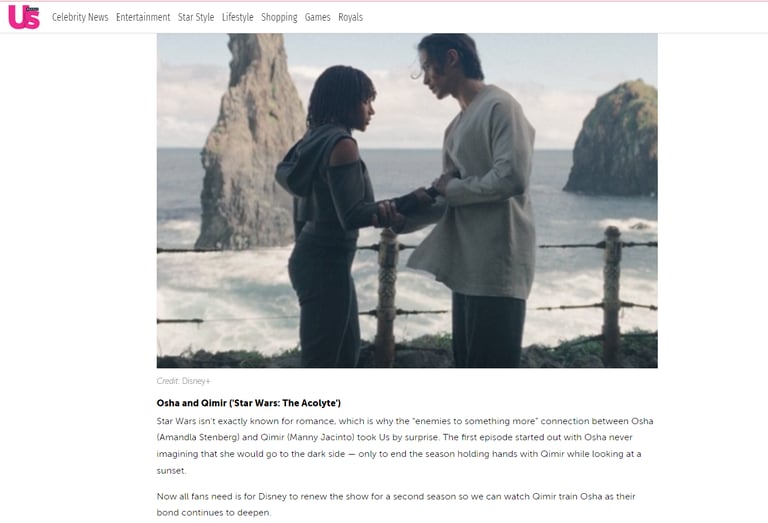
Task: Click the Credit: Disney+ caption
Action: (183, 381)
